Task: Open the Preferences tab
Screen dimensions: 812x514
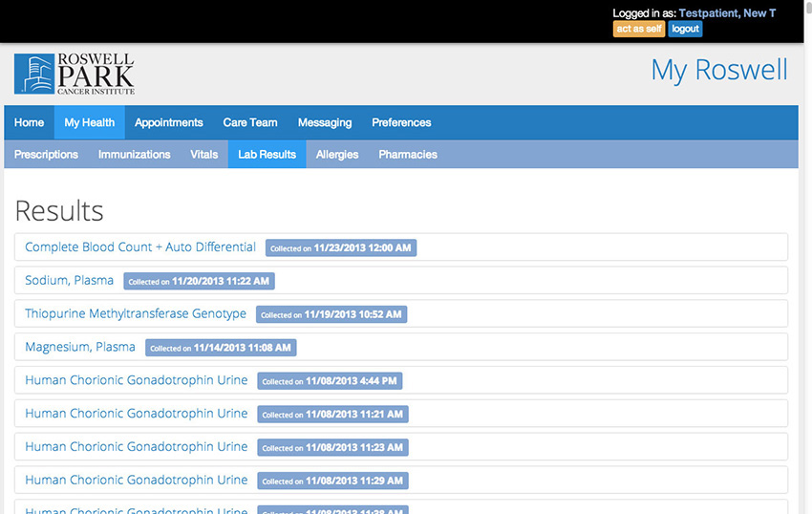Action: point(401,123)
